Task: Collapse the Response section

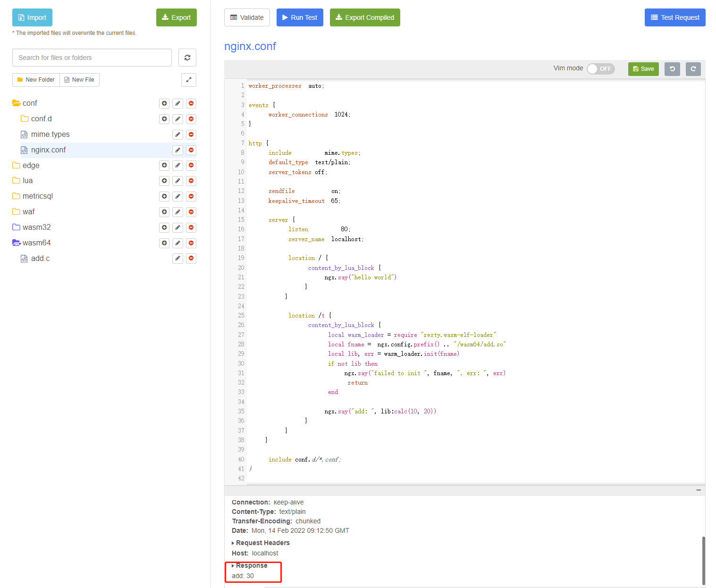Action: tap(249, 565)
